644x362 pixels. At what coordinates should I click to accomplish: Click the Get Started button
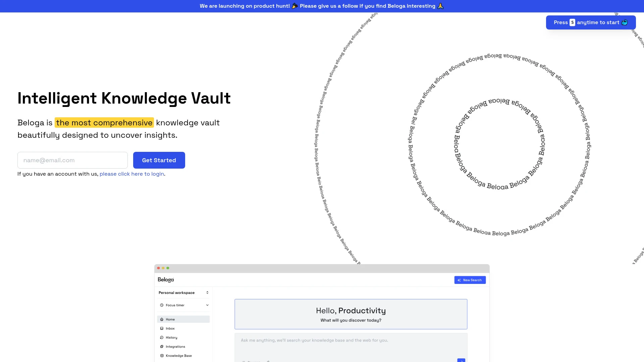coord(159,160)
